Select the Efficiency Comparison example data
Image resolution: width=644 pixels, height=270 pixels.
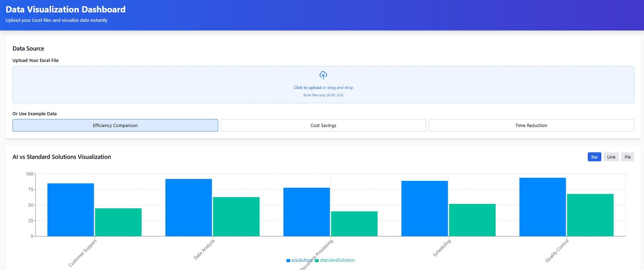(115, 125)
